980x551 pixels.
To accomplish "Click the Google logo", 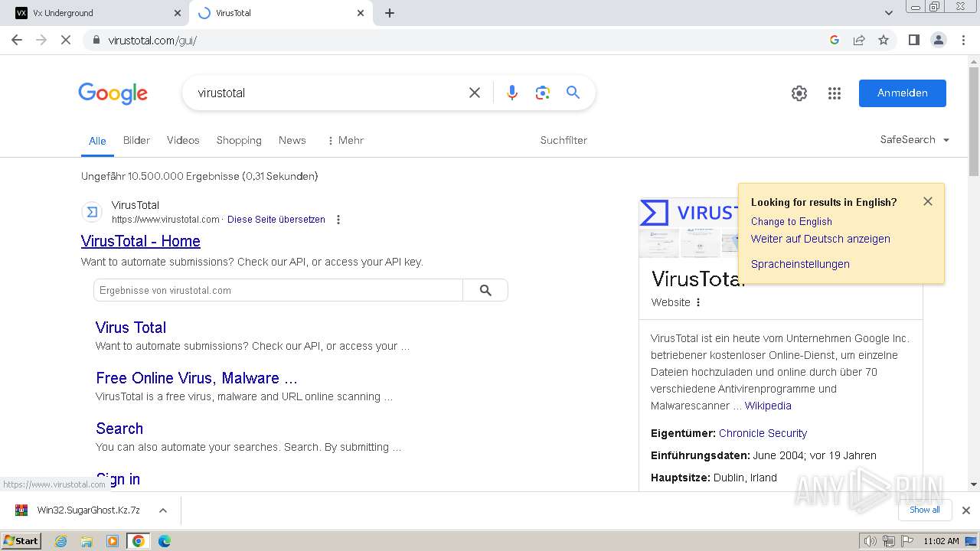I will point(113,93).
